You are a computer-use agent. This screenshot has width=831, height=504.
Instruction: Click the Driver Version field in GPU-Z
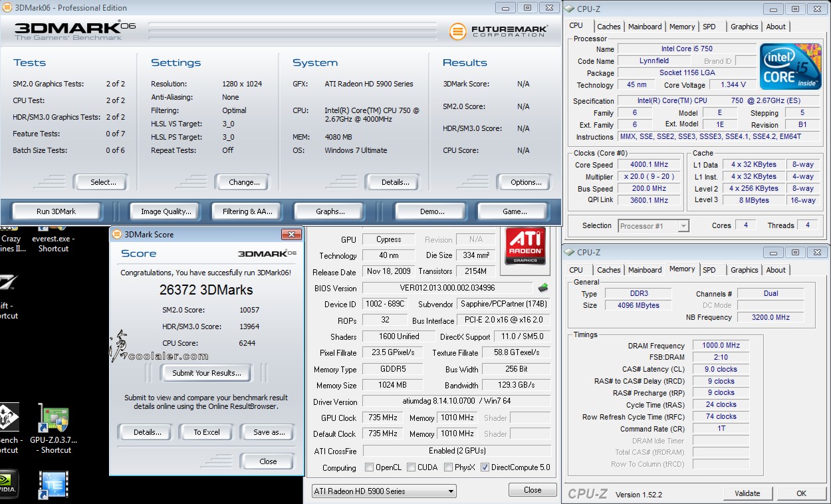[x=456, y=402]
